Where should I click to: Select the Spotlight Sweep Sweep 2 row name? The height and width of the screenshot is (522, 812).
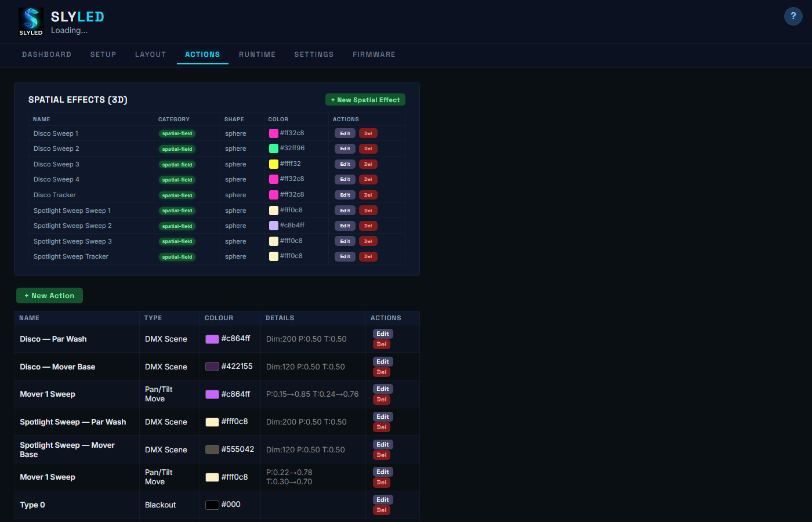coord(72,226)
